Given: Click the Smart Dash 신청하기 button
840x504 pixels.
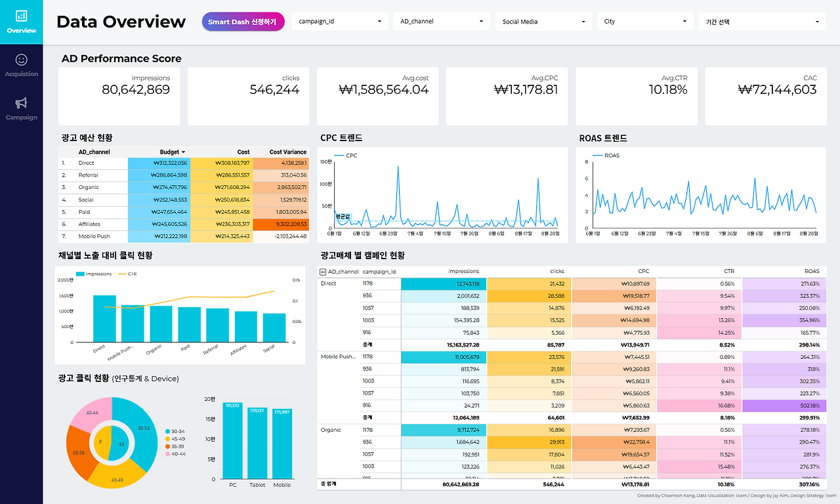Looking at the screenshot, I should (x=243, y=22).
